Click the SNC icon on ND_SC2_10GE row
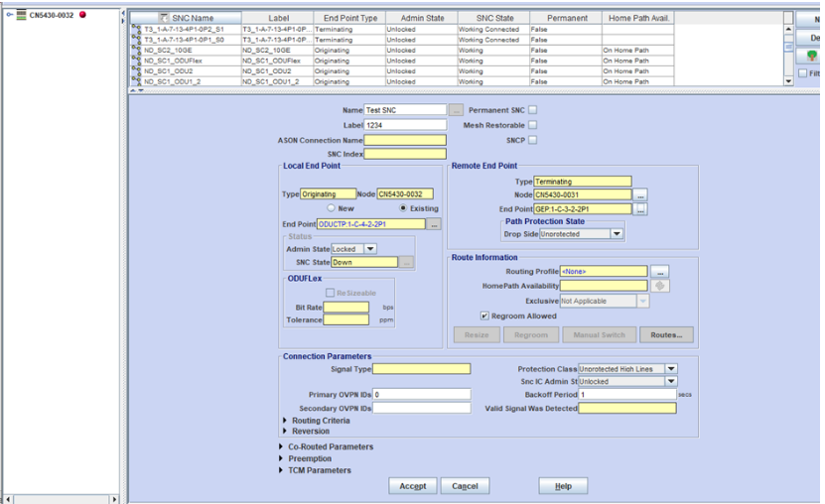This screenshot has height=504, width=825. (136, 50)
